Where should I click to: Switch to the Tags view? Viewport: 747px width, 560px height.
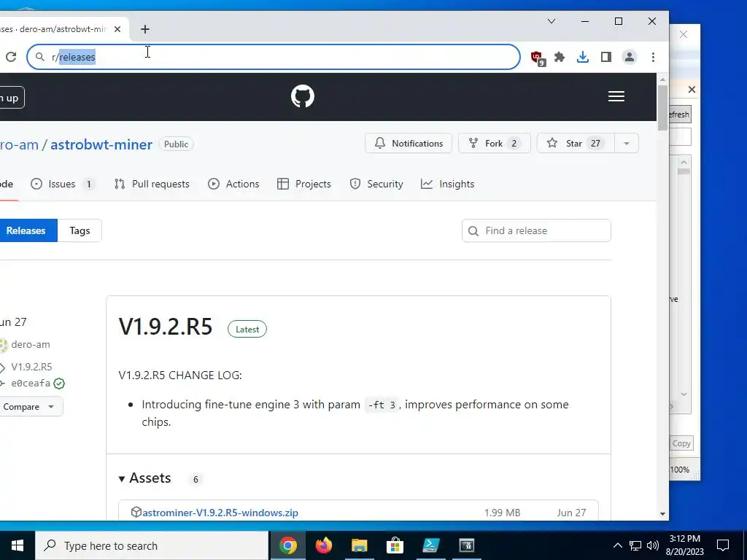pos(80,230)
